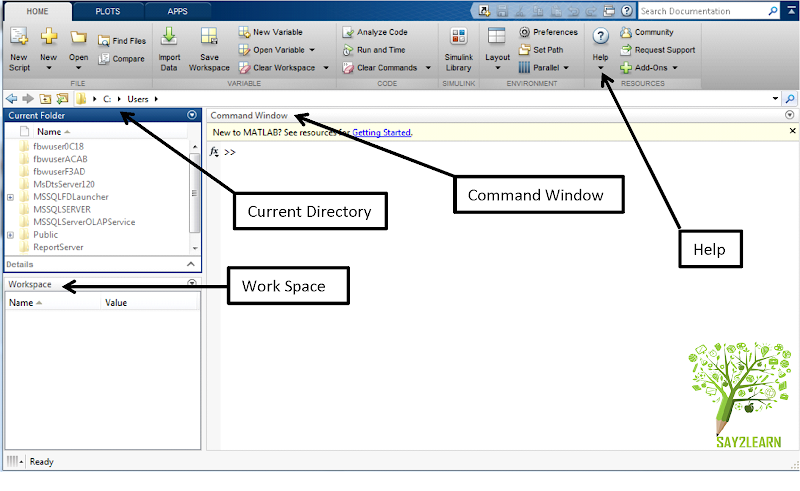Click the fx function browser icon
The width and height of the screenshot is (800, 491).
(x=214, y=152)
